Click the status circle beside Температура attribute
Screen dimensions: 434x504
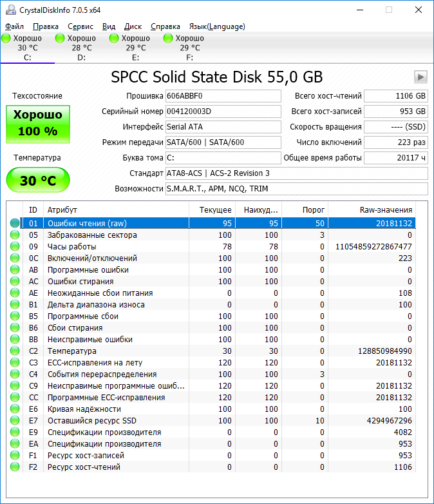point(15,351)
